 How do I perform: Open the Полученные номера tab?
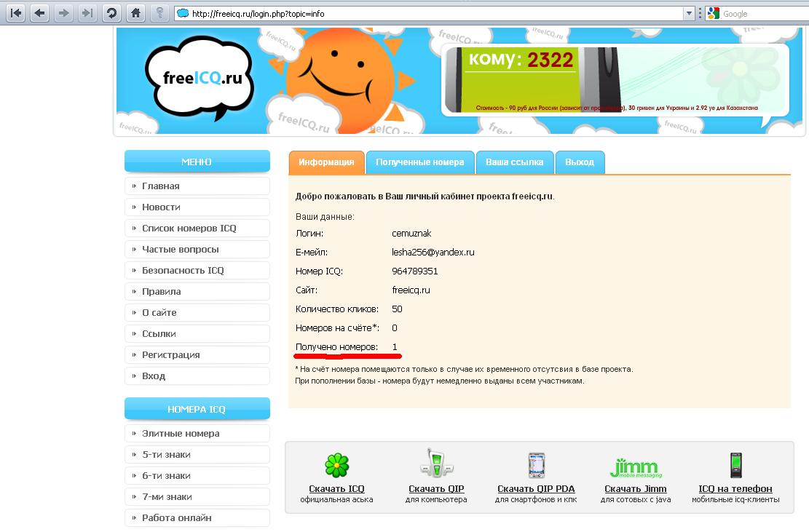(x=420, y=162)
